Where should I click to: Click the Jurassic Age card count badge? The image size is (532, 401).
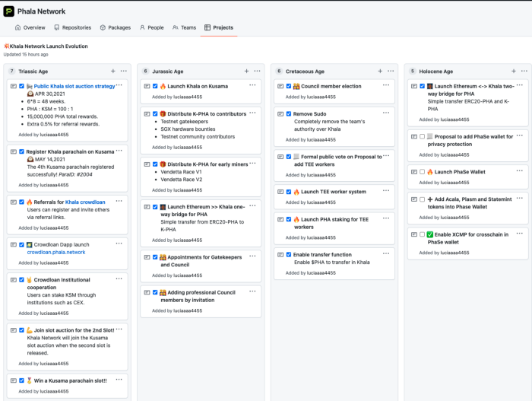coord(146,71)
